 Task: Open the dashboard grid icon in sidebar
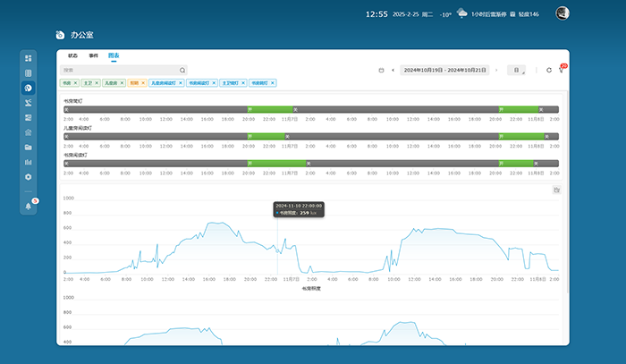(x=29, y=58)
